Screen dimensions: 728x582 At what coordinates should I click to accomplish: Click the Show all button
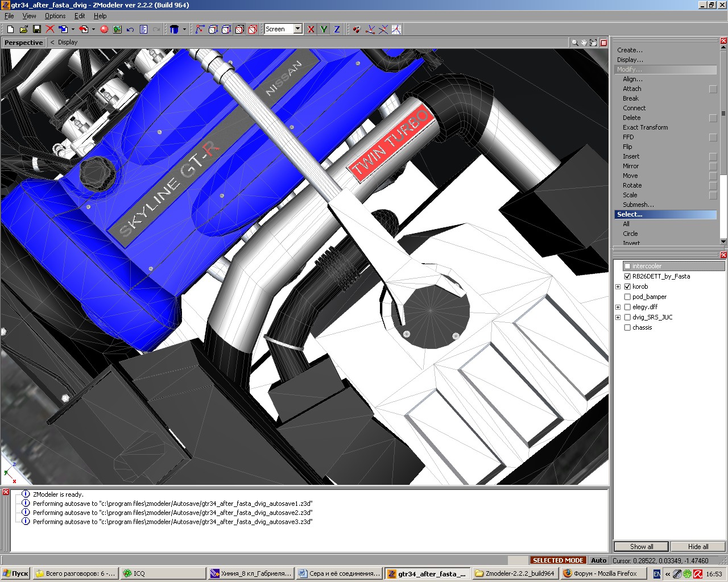pos(642,547)
